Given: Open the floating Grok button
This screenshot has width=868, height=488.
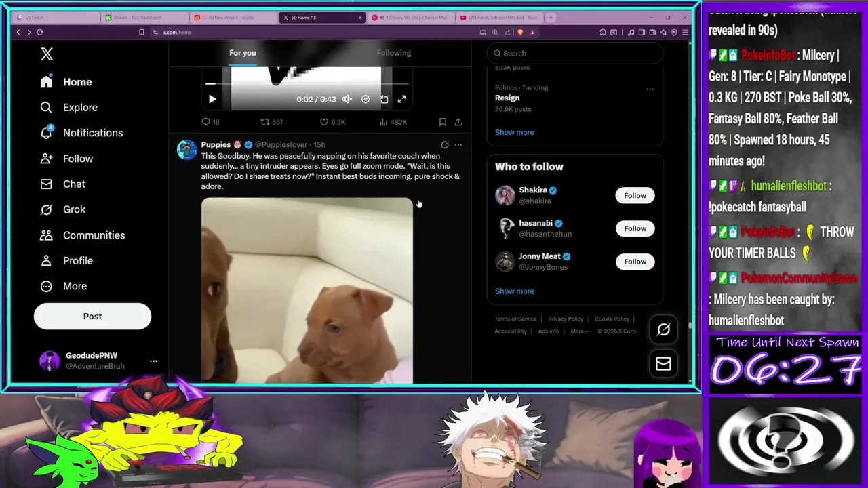Looking at the screenshot, I should tap(663, 329).
